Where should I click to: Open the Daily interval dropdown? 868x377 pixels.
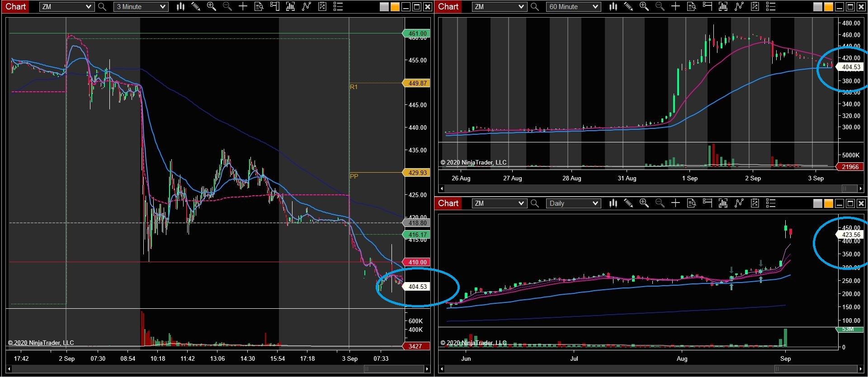pyautogui.click(x=573, y=203)
